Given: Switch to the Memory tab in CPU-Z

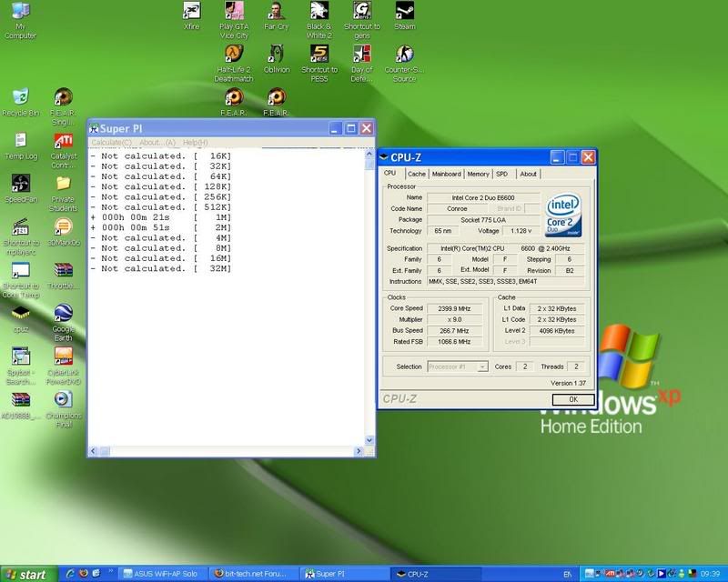Looking at the screenshot, I should tap(479, 174).
